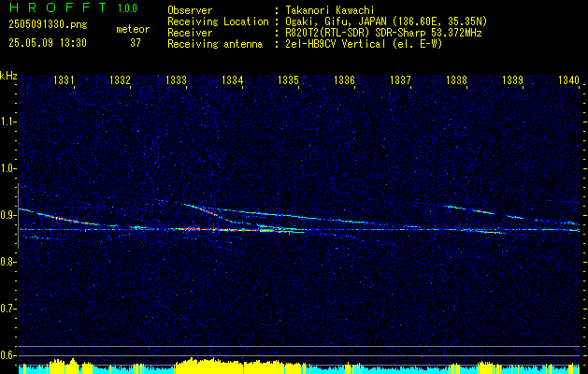Screen dimensions: 588x374
Task: Click the gray vertical frequency range bar
Action: click(18, 216)
